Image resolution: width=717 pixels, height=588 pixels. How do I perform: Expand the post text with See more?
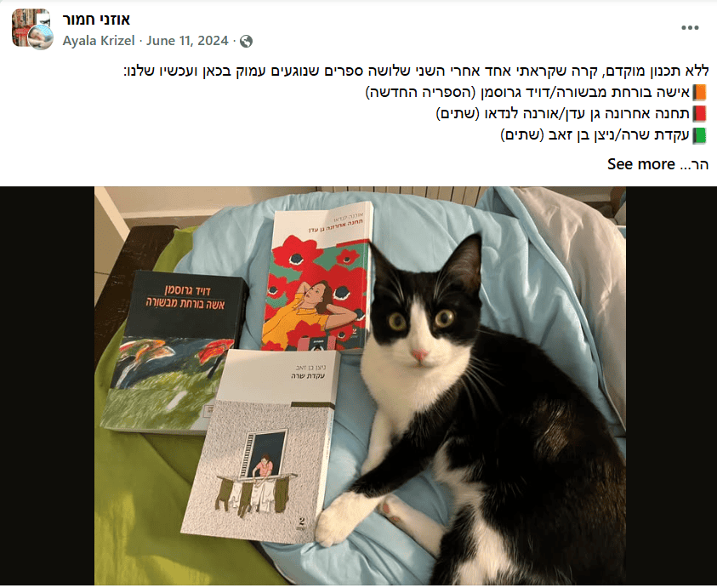(640, 164)
